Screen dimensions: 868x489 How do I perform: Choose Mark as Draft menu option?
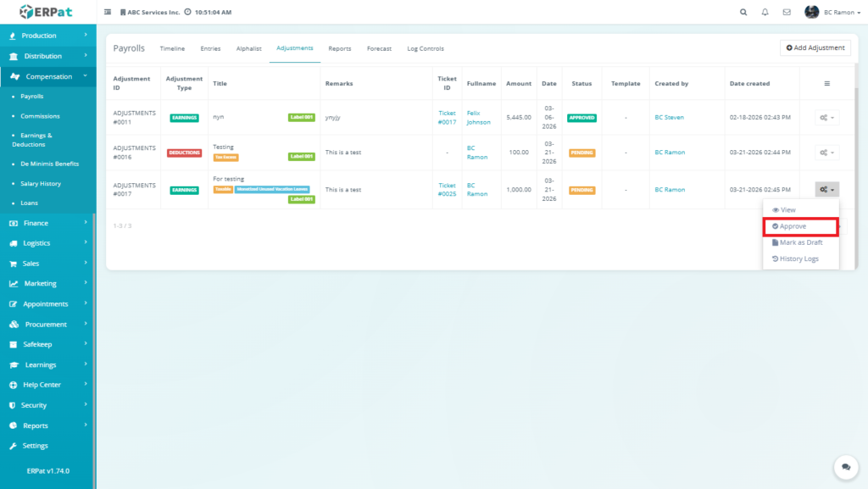[797, 242]
